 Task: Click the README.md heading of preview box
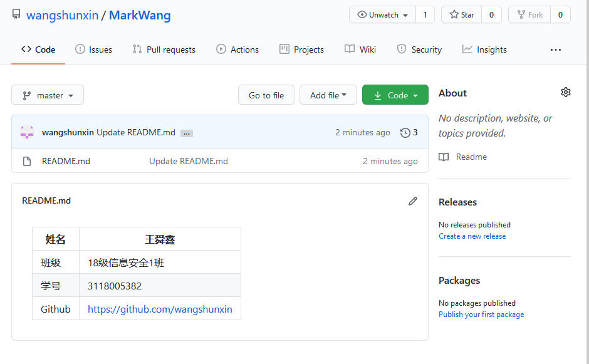click(46, 200)
